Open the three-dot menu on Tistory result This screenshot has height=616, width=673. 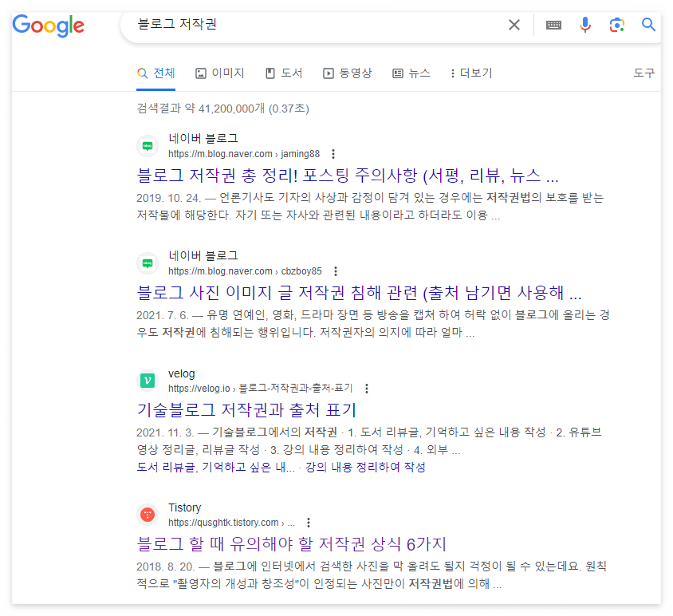pyautogui.click(x=309, y=523)
